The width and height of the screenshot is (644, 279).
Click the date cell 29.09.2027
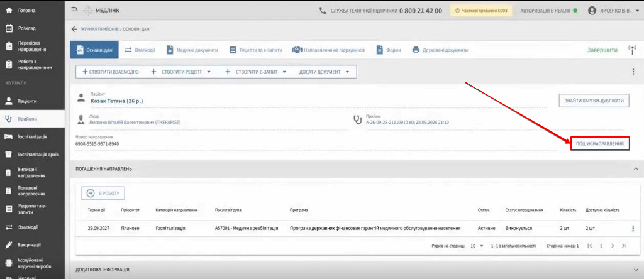click(97, 228)
